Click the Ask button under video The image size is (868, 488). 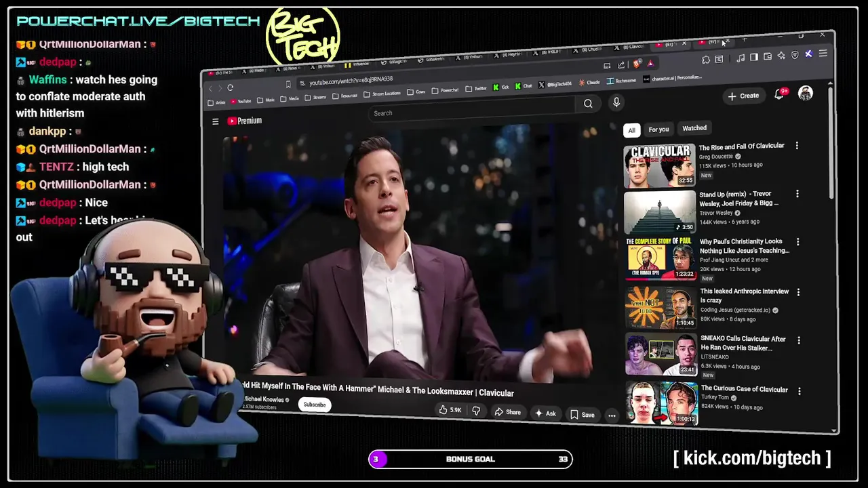(545, 413)
